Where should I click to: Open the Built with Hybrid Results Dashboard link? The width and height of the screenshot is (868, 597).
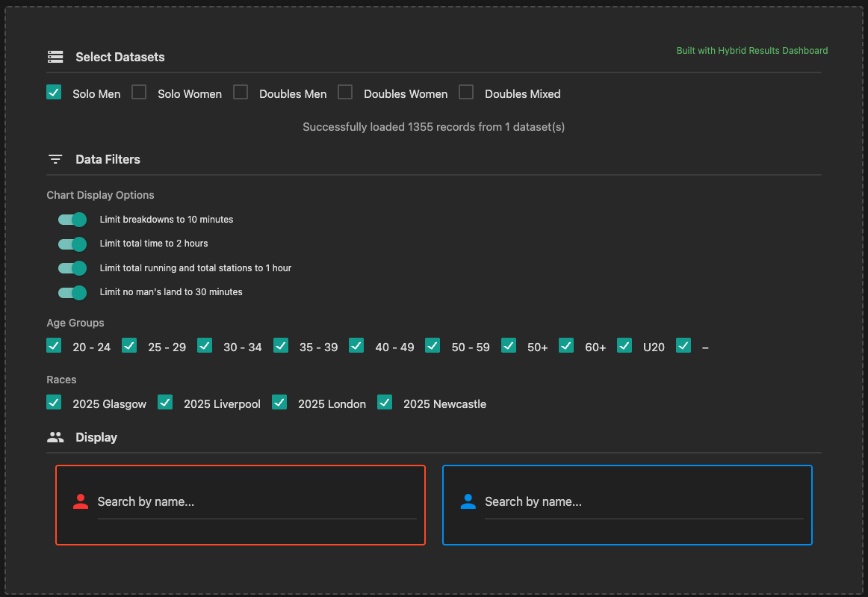[751, 50]
